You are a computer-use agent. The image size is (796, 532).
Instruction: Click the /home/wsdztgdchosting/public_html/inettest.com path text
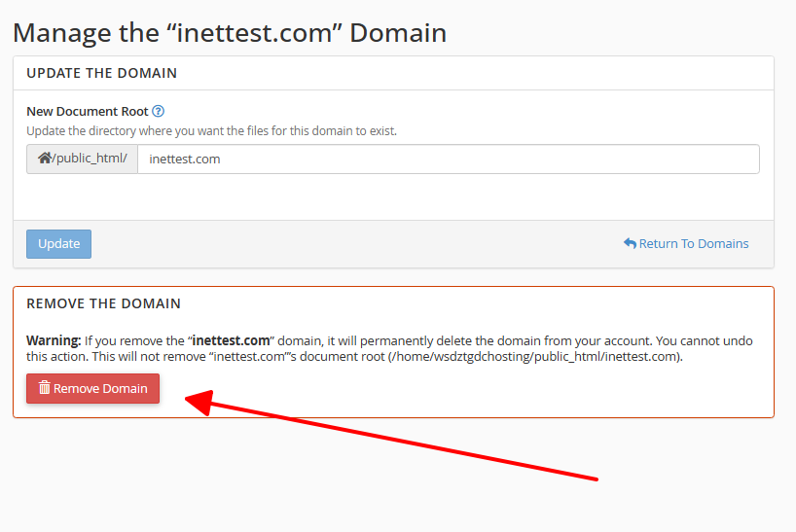click(x=535, y=357)
